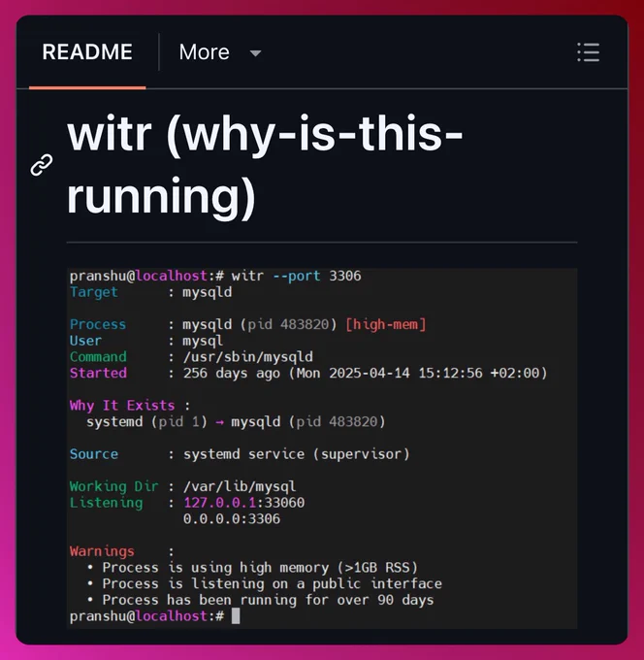The height and width of the screenshot is (660, 644).
Task: Open the README tab
Action: coord(87,52)
